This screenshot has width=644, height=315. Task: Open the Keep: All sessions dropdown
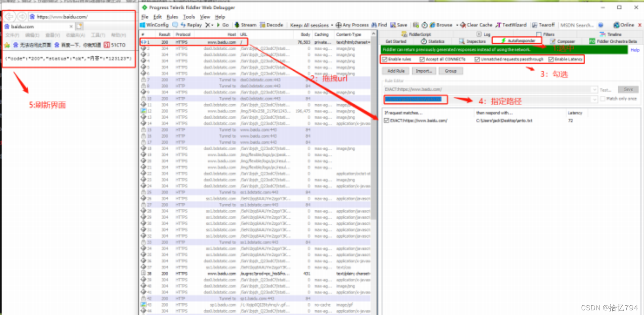312,25
